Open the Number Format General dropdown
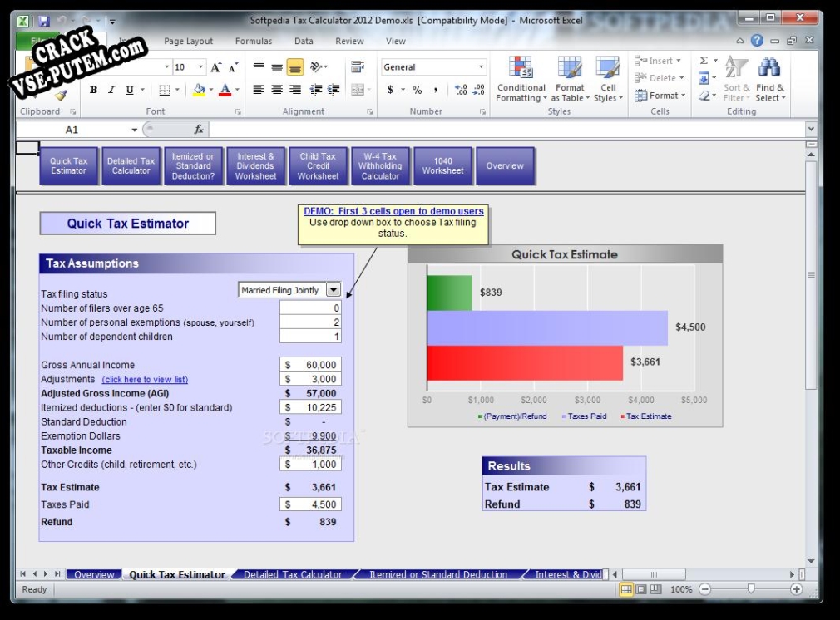840x620 pixels. (x=481, y=67)
